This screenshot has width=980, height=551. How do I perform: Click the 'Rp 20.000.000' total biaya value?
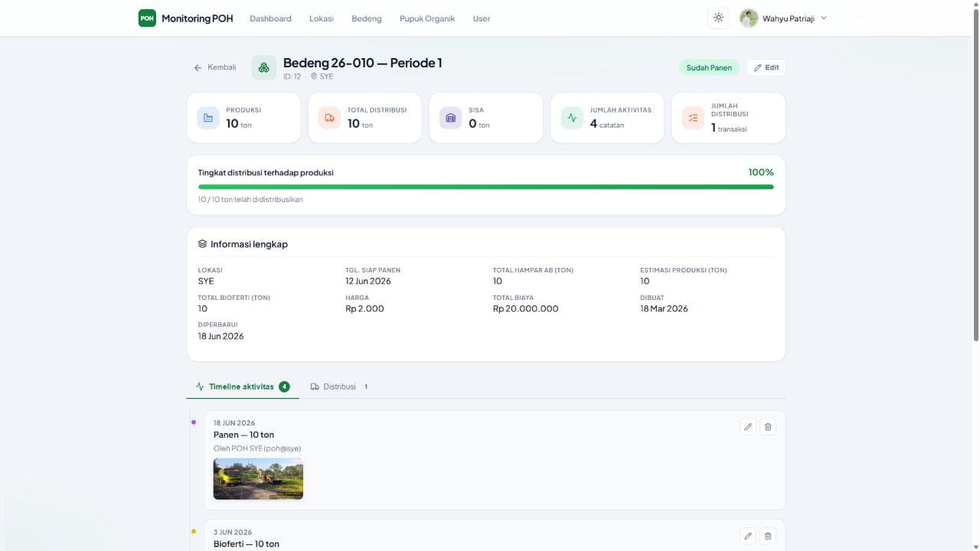(x=525, y=308)
